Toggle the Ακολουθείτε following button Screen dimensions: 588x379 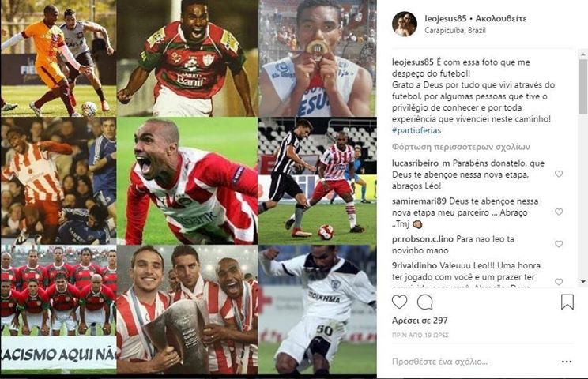click(x=501, y=18)
